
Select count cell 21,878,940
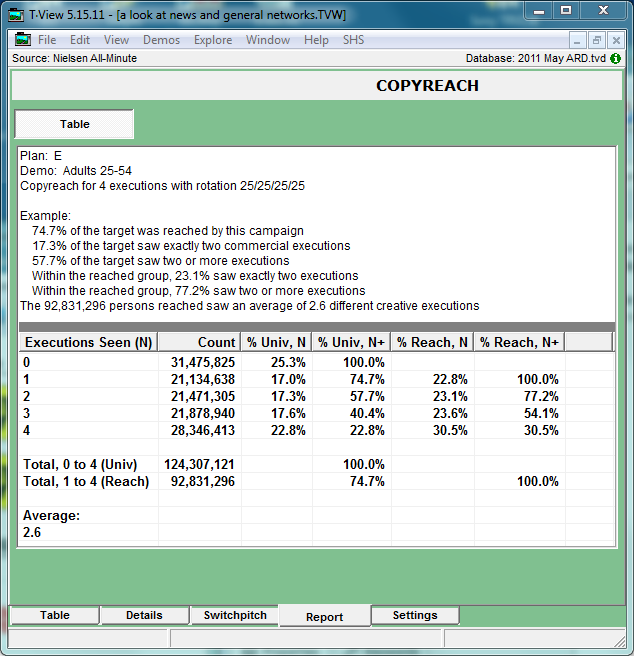pyautogui.click(x=200, y=413)
